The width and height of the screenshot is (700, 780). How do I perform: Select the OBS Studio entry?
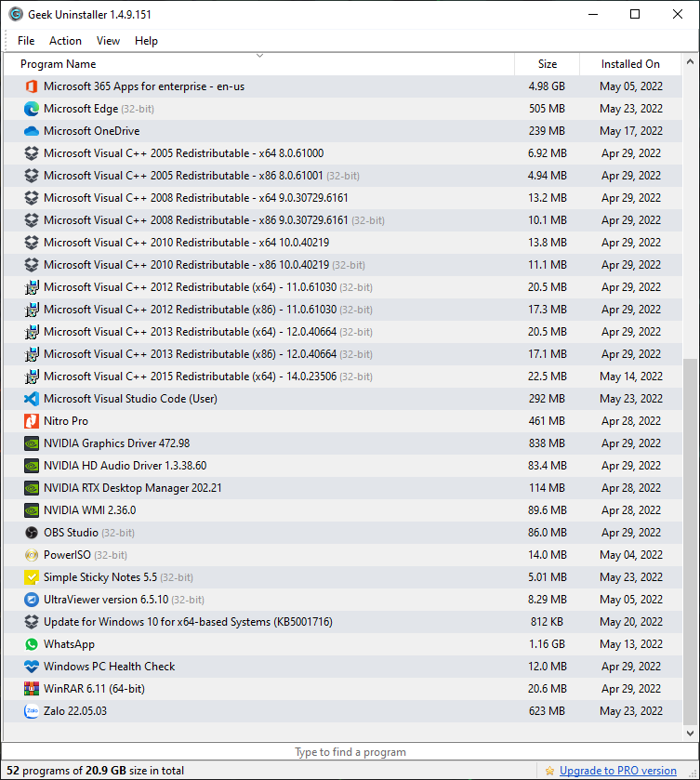click(x=343, y=533)
